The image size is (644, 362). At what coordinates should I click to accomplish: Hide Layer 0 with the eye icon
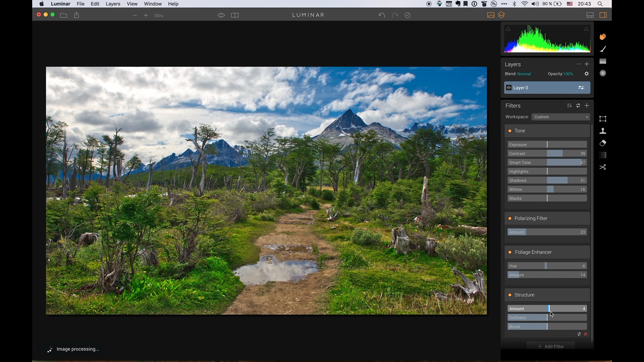(x=509, y=88)
